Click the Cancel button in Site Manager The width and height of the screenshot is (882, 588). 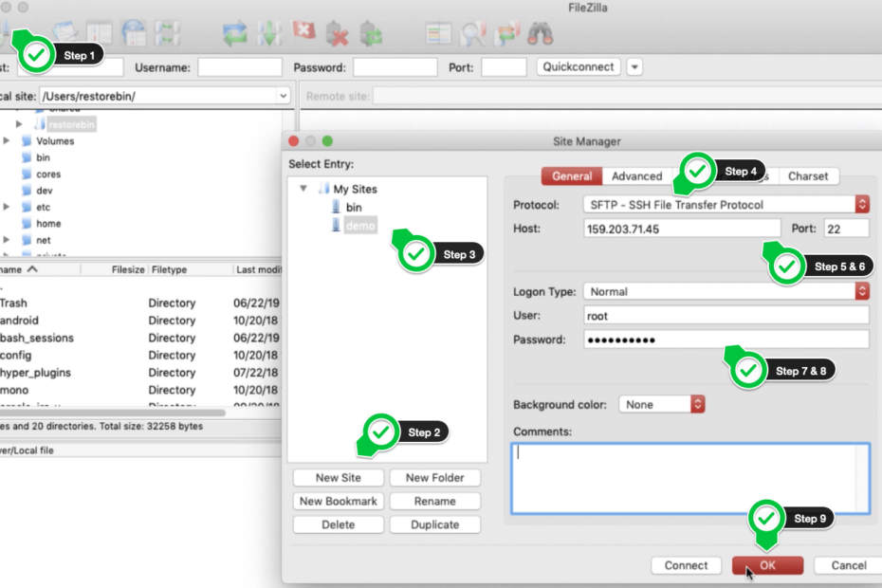pyautogui.click(x=848, y=565)
